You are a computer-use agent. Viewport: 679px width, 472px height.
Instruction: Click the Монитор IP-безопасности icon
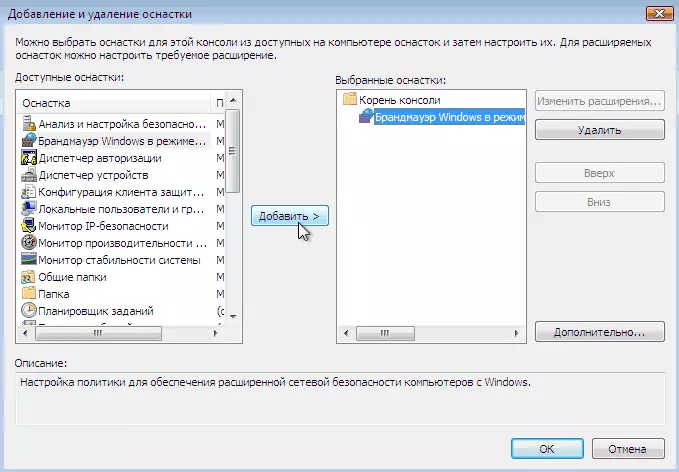coord(28,226)
